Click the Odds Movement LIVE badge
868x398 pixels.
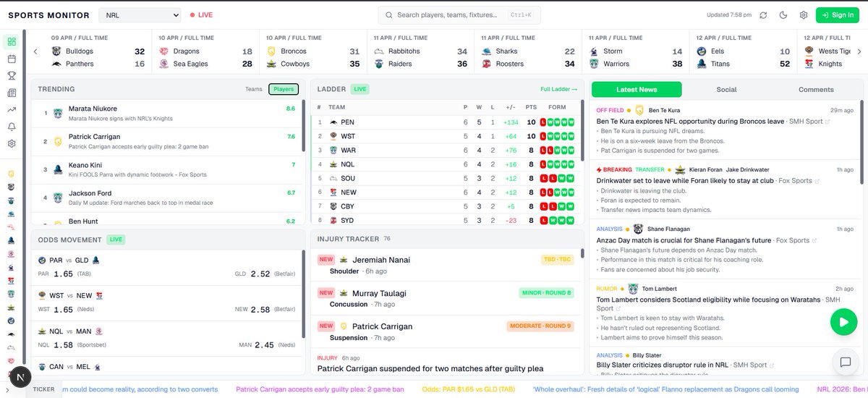(116, 239)
